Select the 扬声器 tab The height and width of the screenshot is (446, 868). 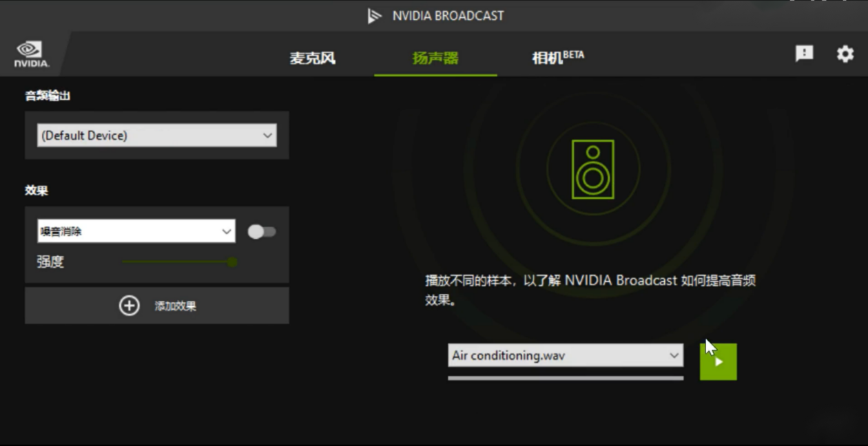coord(435,58)
